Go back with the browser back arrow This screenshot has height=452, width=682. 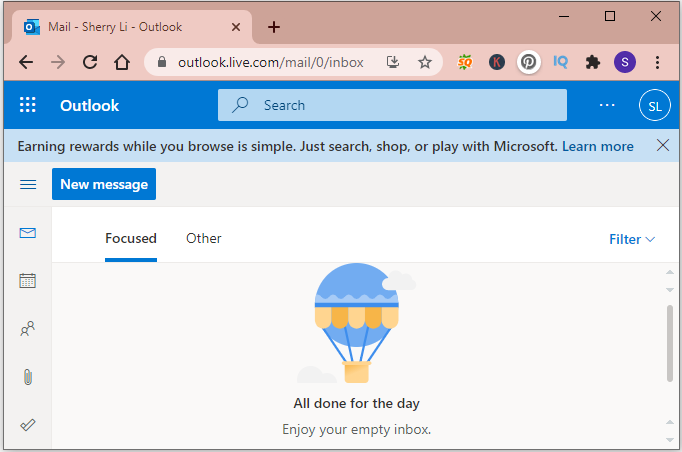point(26,62)
